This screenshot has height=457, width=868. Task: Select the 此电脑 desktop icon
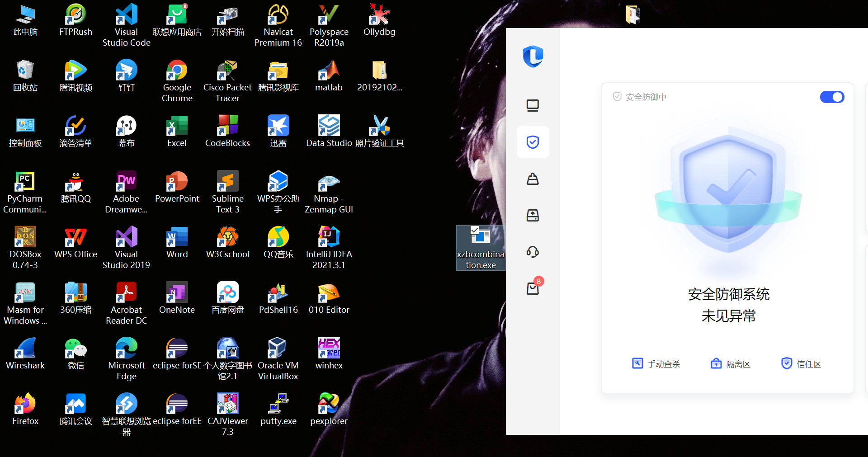pyautogui.click(x=25, y=21)
